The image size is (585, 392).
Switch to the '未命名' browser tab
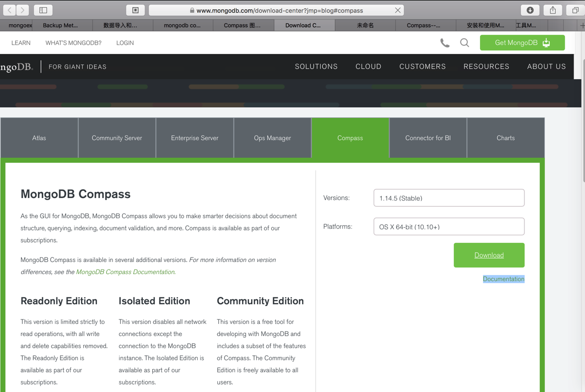coord(365,25)
